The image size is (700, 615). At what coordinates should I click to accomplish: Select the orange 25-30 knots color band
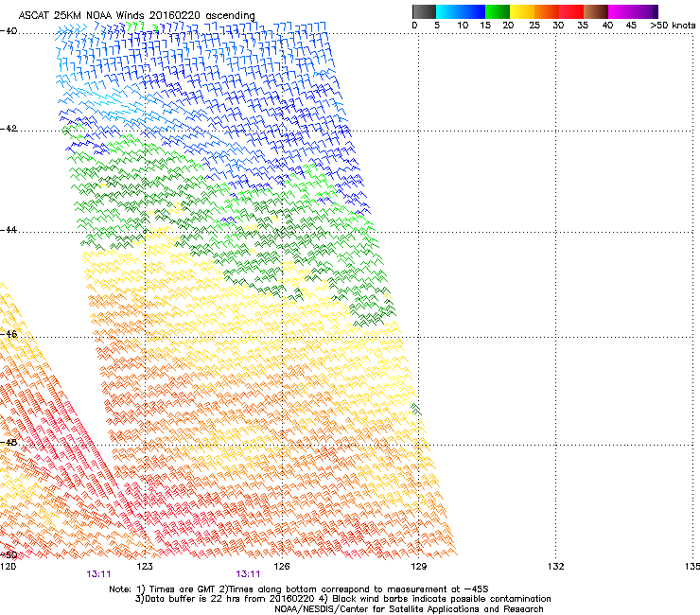tap(547, 11)
